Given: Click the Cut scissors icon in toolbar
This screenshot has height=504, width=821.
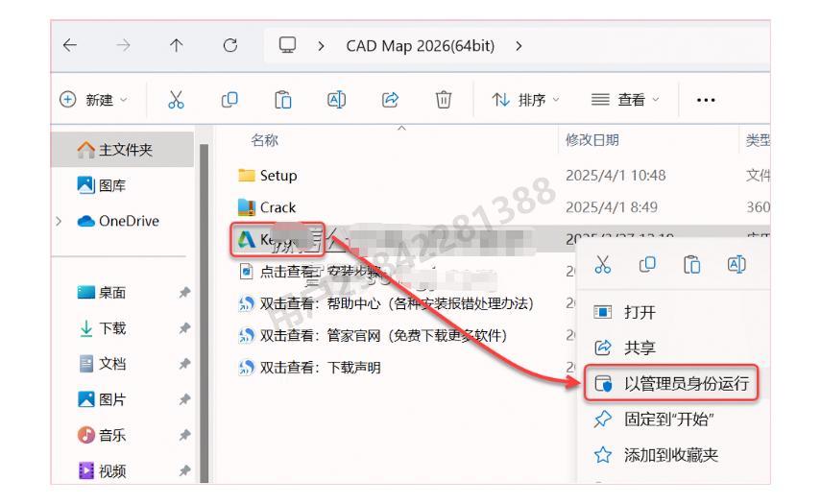Looking at the screenshot, I should click(x=176, y=100).
